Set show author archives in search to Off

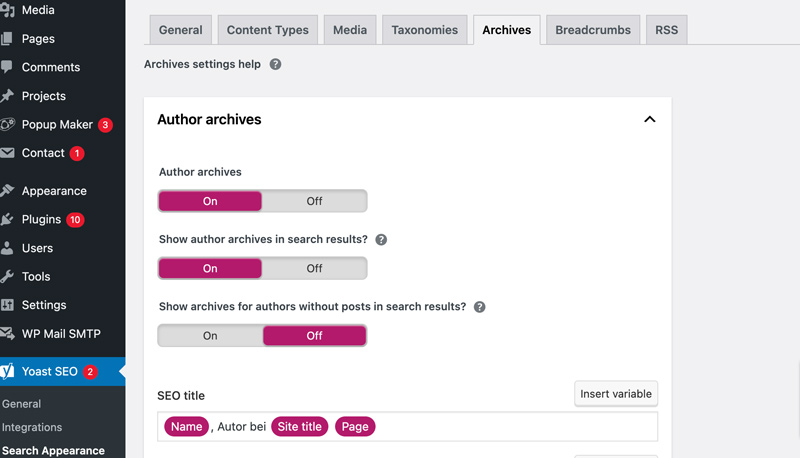tap(314, 268)
